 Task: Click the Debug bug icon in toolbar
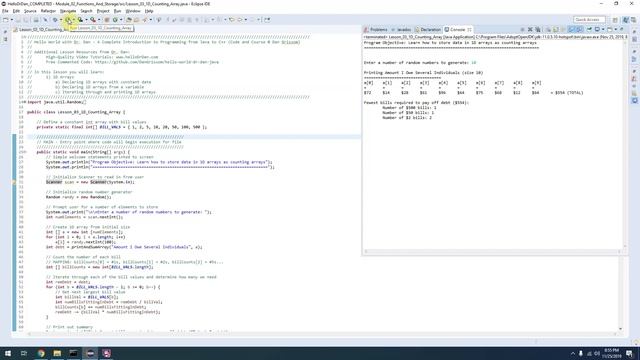click(55, 20)
